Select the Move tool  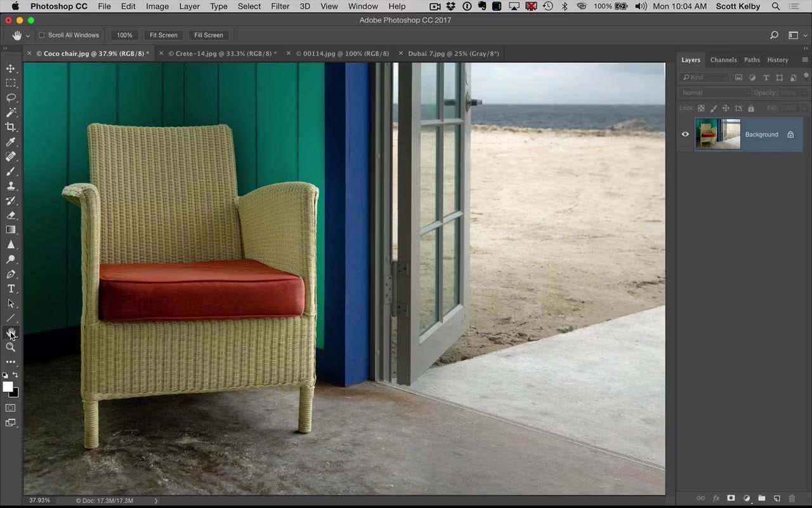tap(10, 68)
